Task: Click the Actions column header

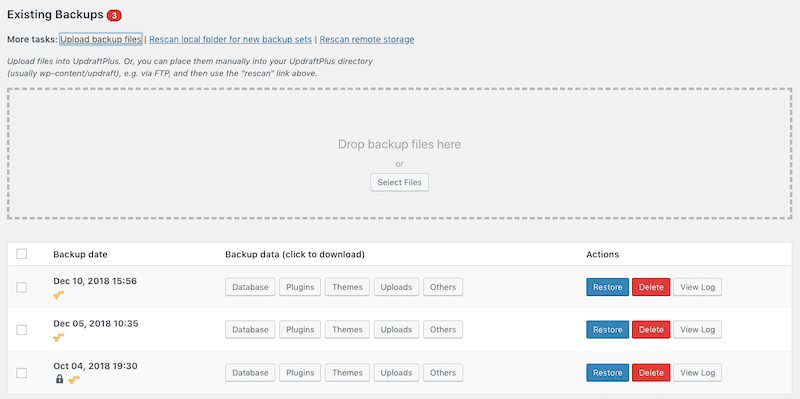Action: click(x=603, y=254)
